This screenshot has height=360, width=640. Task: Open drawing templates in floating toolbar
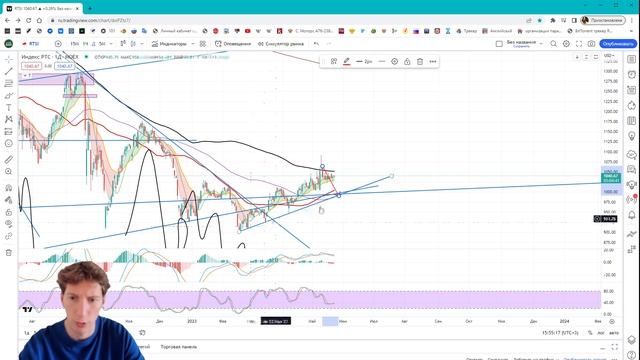click(x=334, y=61)
